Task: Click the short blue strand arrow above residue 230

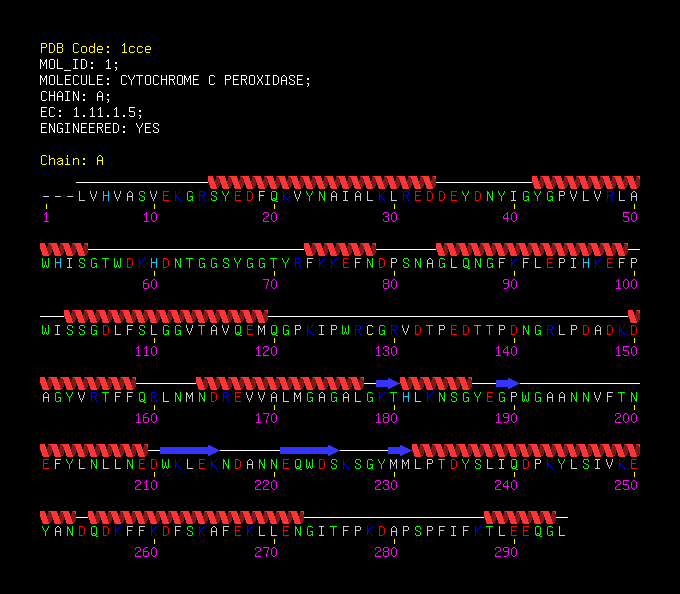Action: point(400,450)
